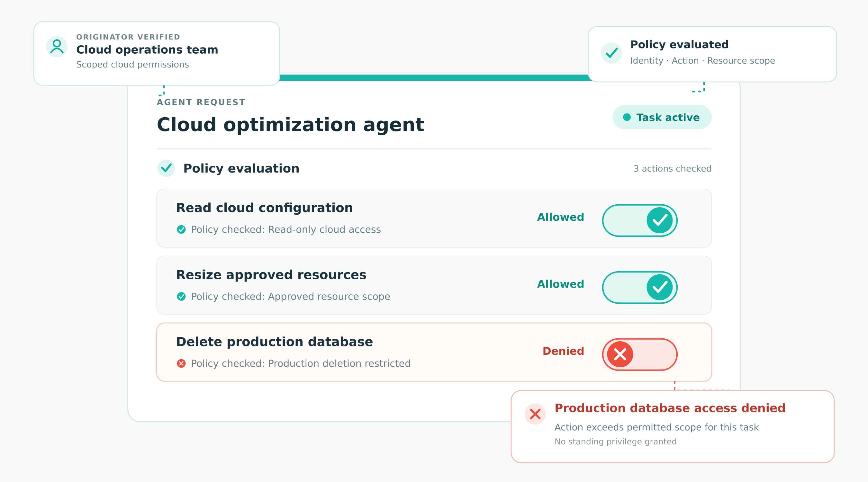This screenshot has width=868, height=482.
Task: Click the green check beside Read-only cloud access
Action: pyautogui.click(x=181, y=229)
